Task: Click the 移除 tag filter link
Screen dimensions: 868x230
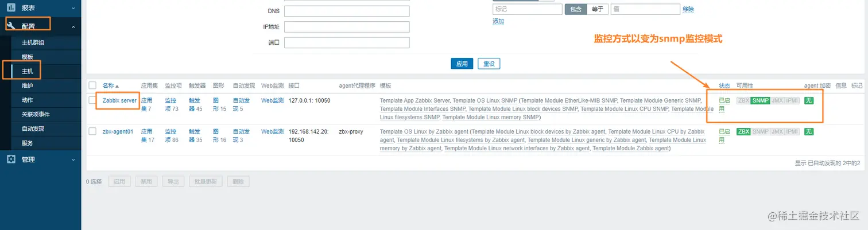Action: (x=688, y=9)
